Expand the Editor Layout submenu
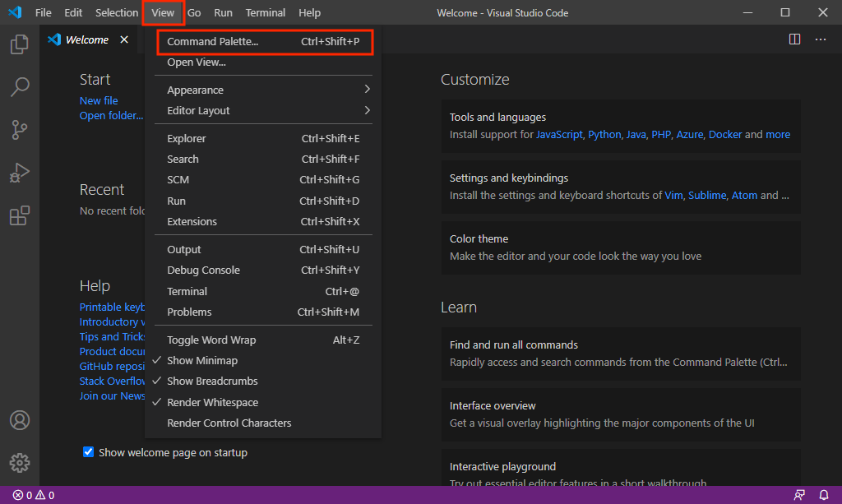This screenshot has width=842, height=504. click(263, 110)
